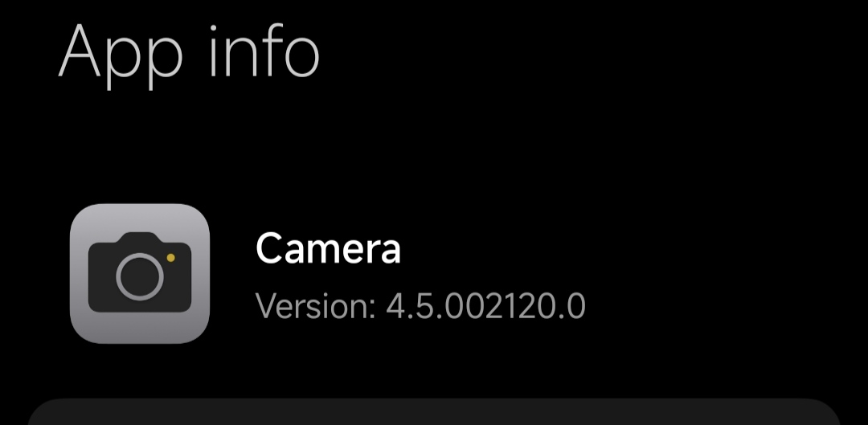Click the Version: 4.5.002120.0 text
The height and width of the screenshot is (425, 868).
pyautogui.click(x=420, y=305)
